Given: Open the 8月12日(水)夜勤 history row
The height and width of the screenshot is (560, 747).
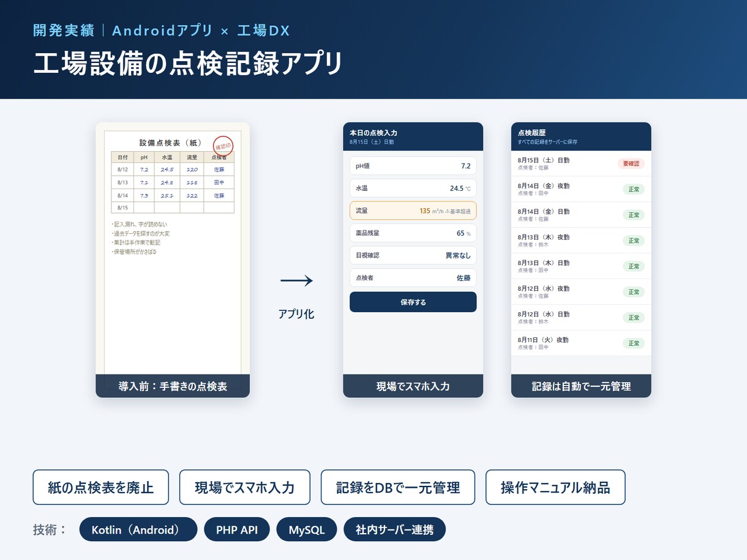Looking at the screenshot, I should click(x=581, y=292).
